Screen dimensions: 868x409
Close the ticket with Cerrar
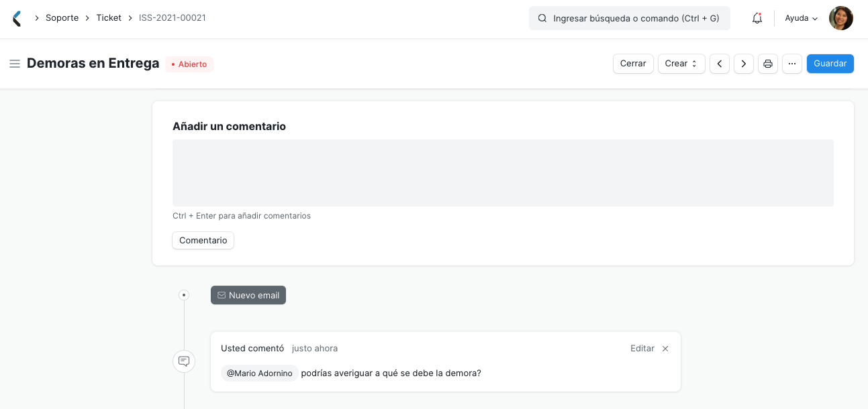632,63
